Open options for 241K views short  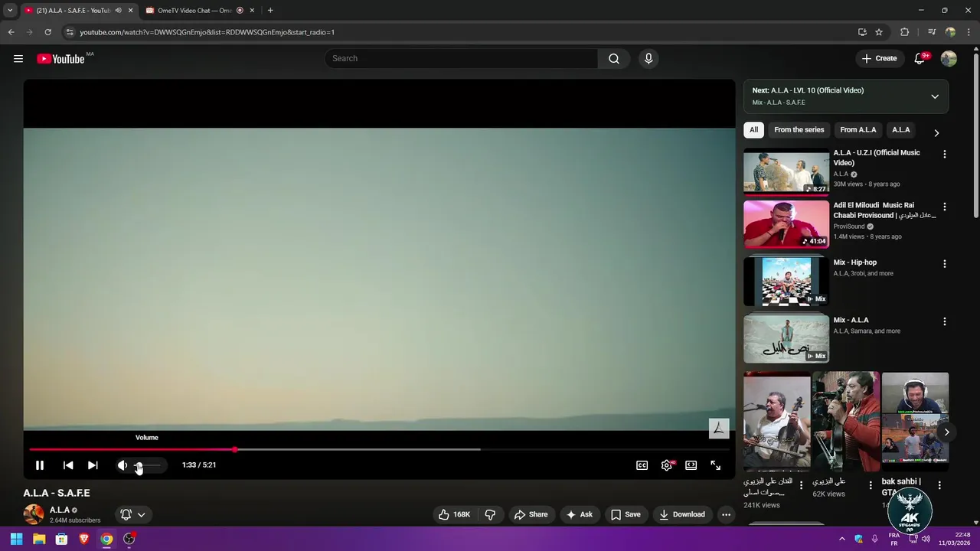[x=802, y=485]
